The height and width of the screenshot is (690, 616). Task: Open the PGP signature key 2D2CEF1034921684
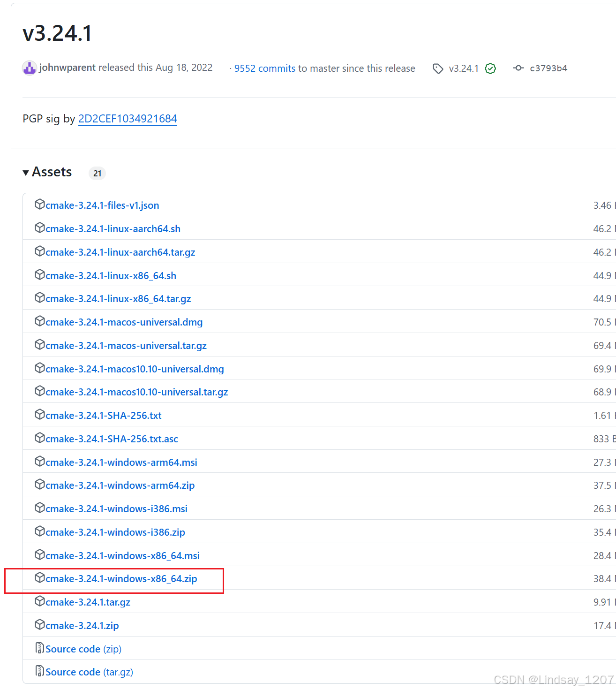point(128,119)
